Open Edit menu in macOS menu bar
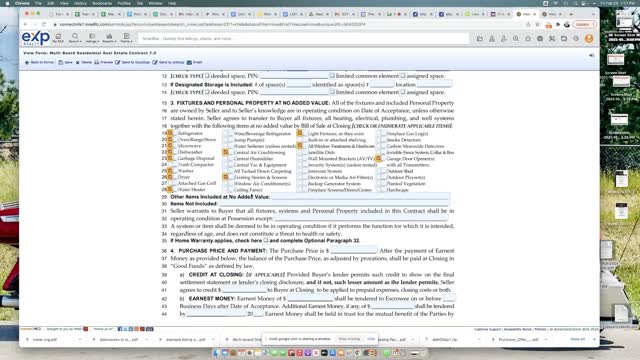 pos(51,3)
